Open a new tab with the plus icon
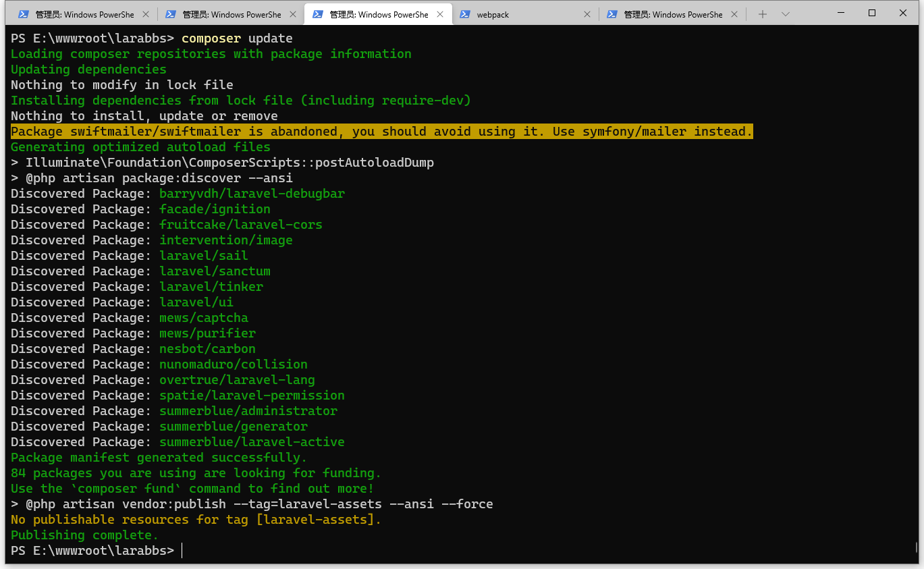The height and width of the screenshot is (569, 924). coord(763,14)
